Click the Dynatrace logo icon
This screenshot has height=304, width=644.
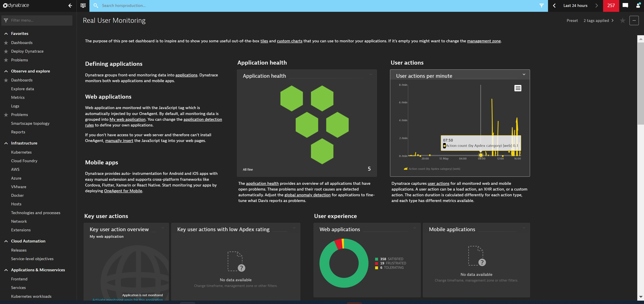5,5
